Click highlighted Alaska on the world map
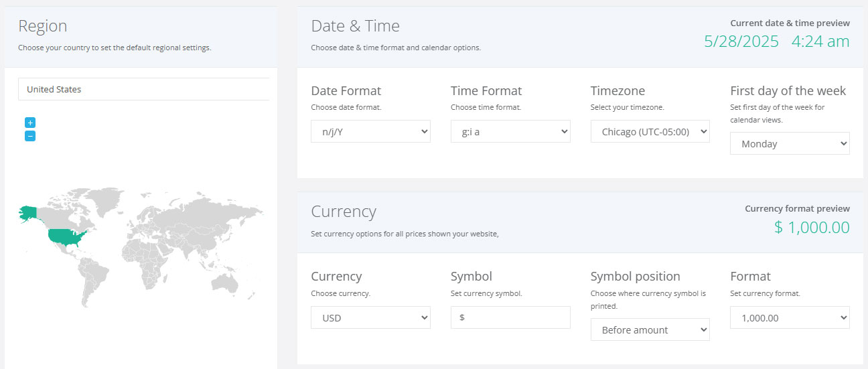Screen dimensions: 868x369 tap(29, 213)
